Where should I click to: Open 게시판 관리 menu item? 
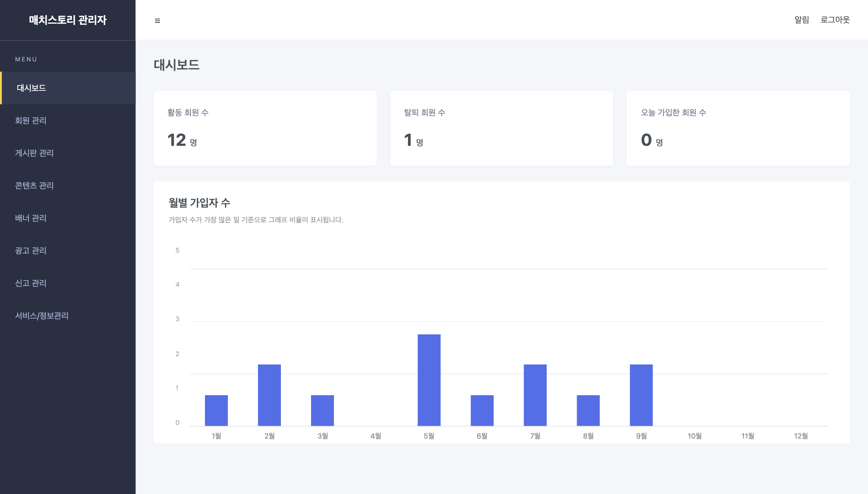(x=68, y=153)
